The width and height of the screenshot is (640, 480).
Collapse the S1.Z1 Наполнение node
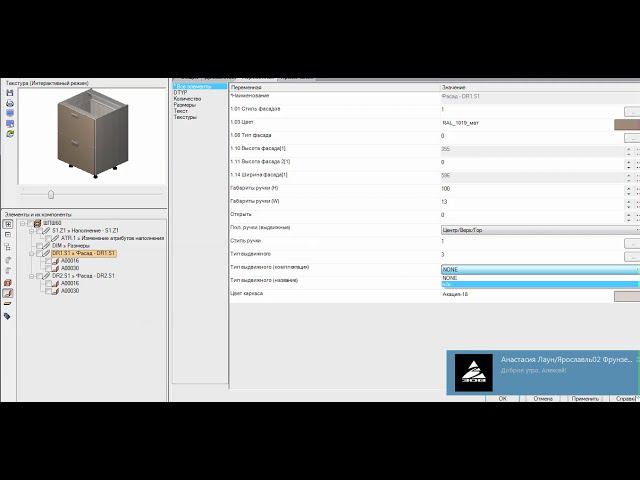click(31, 231)
